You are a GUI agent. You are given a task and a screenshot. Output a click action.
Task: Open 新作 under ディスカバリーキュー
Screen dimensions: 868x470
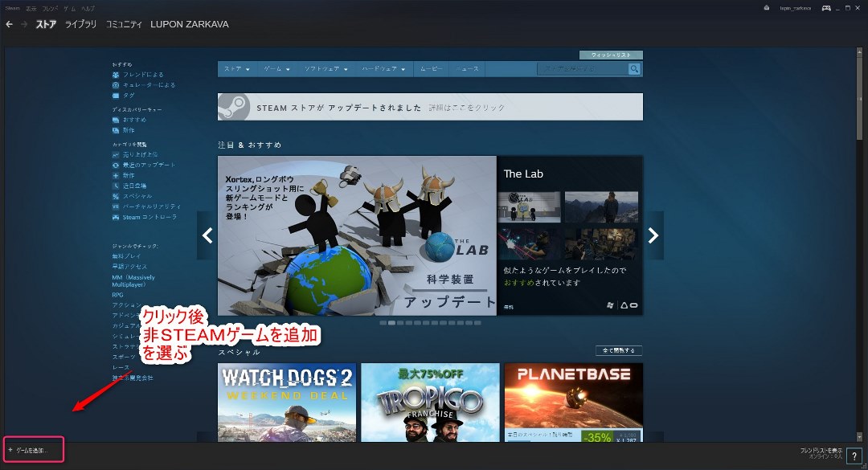(x=129, y=130)
